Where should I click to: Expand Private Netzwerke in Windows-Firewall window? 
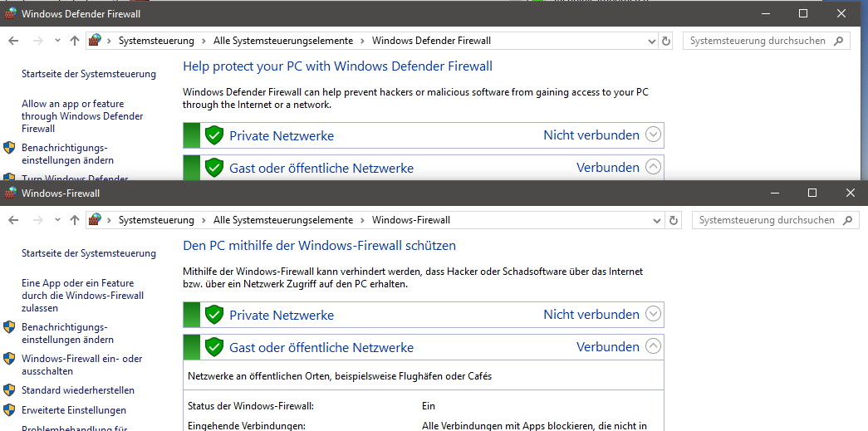653,314
